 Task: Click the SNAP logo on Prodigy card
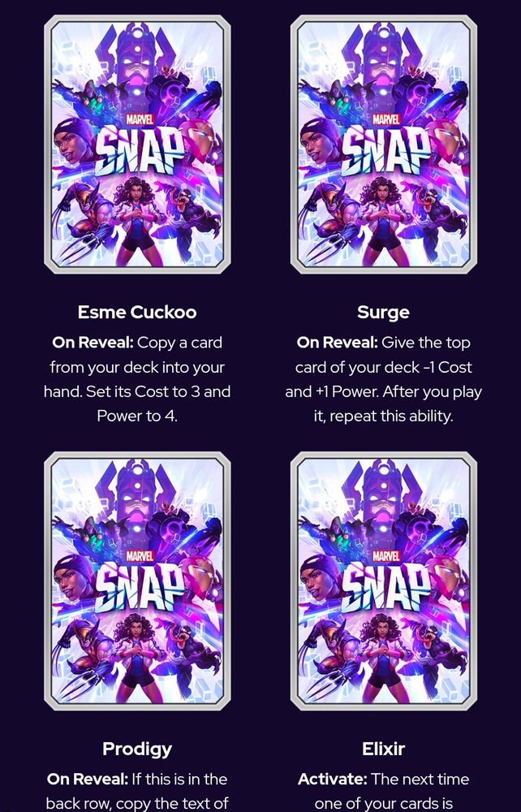click(x=139, y=587)
